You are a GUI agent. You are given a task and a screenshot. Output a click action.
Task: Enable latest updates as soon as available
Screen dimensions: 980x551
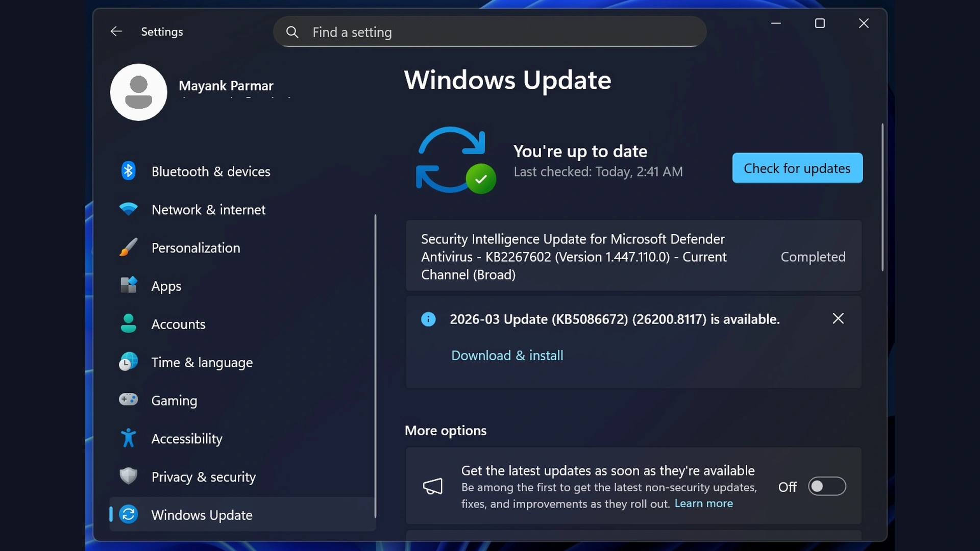click(x=826, y=486)
